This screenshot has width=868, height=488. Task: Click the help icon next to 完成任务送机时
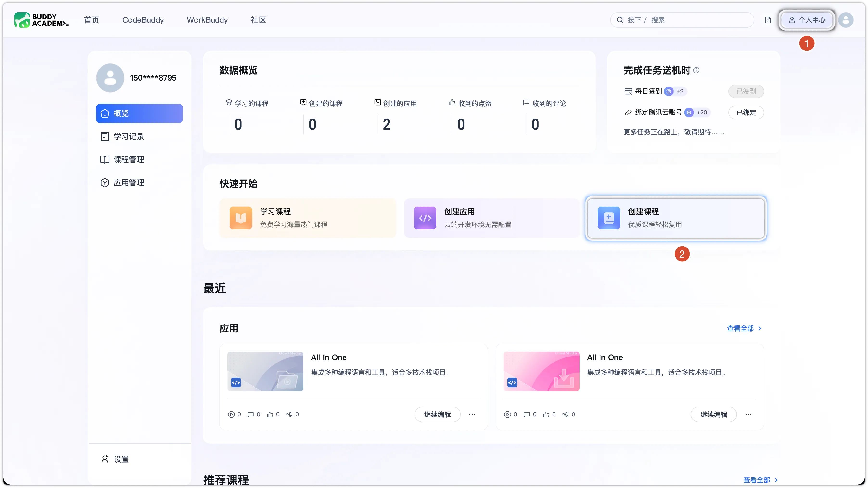click(696, 70)
